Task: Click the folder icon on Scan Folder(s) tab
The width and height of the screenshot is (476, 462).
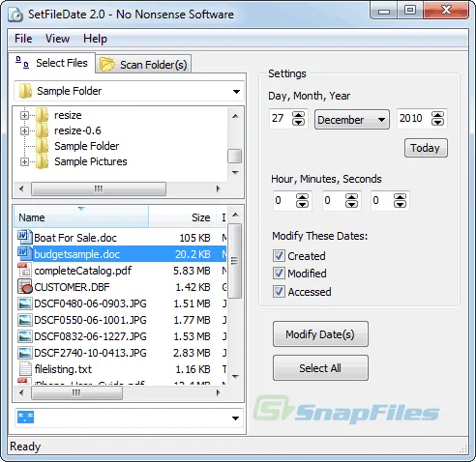Action: pos(107,64)
